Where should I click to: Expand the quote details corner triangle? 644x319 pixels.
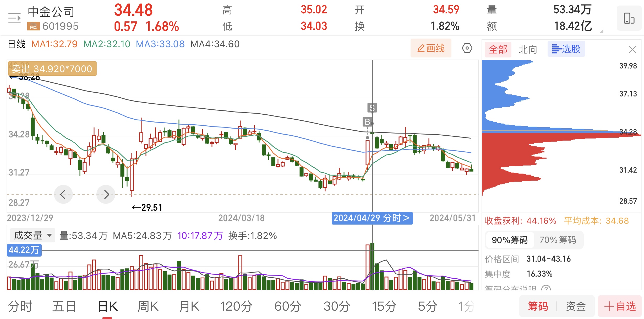(x=602, y=31)
